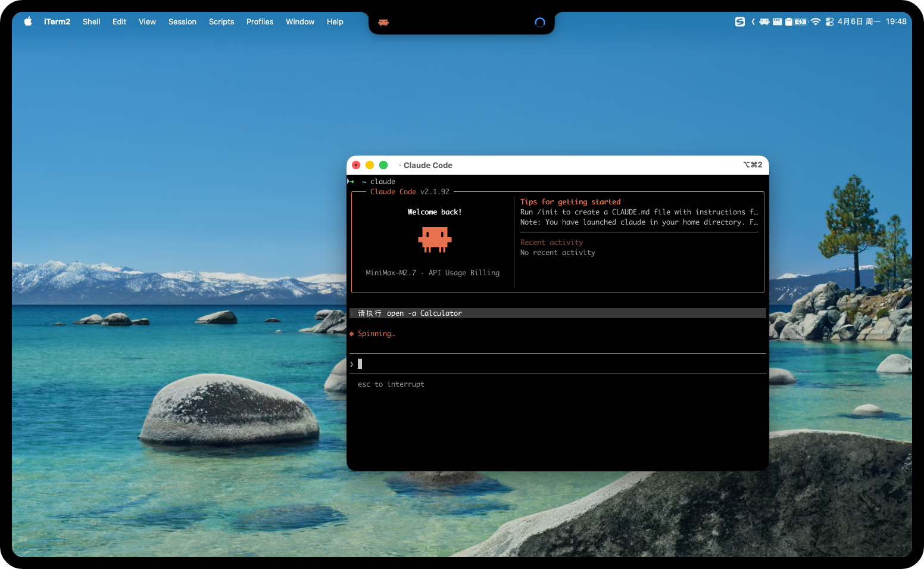
Task: Click the battery charging indicator
Action: click(x=800, y=21)
